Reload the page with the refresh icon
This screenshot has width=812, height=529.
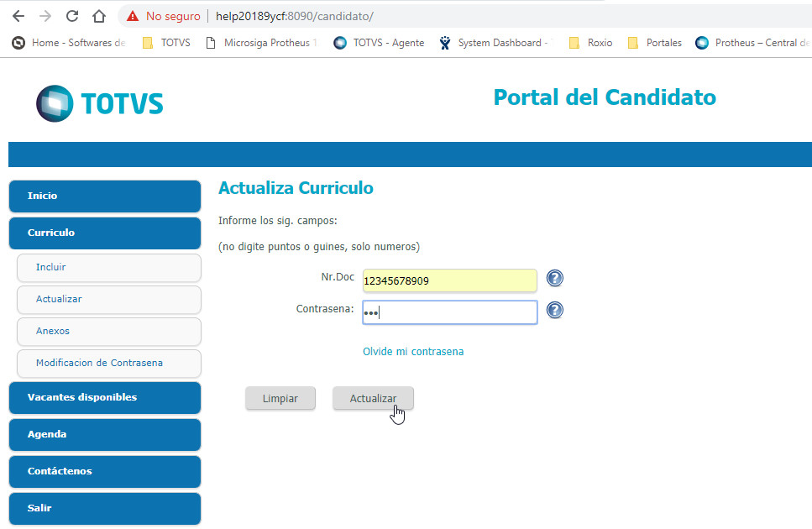pyautogui.click(x=72, y=16)
